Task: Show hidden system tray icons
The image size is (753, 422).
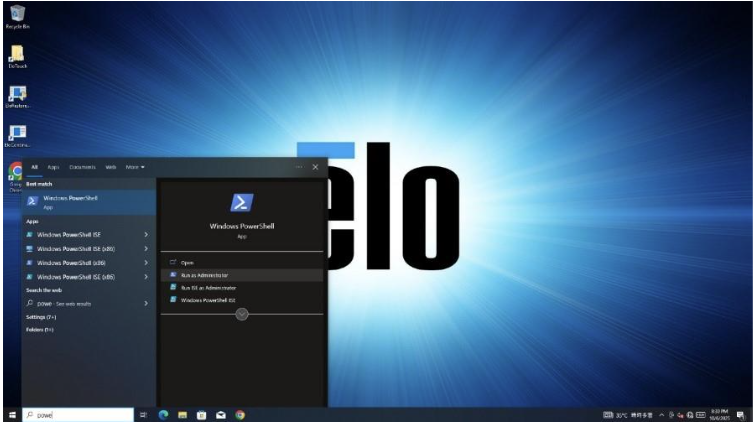Action: [661, 415]
